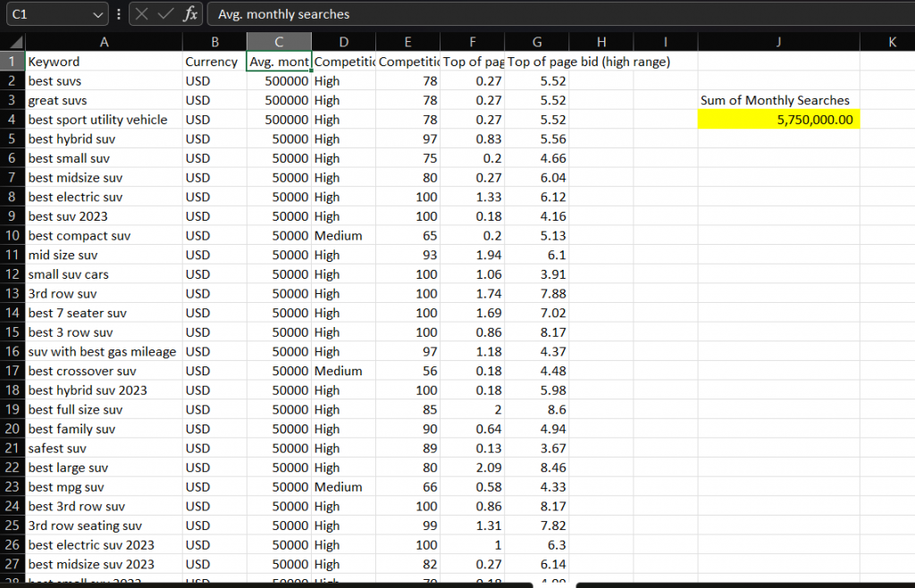Select row 1 header
This screenshot has height=588, width=915.
(x=13, y=62)
